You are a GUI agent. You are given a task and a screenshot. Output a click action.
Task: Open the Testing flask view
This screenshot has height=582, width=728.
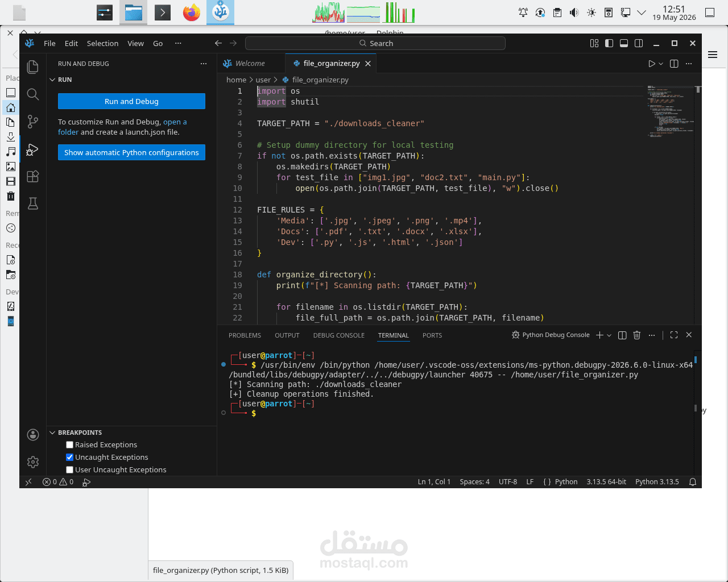[33, 203]
